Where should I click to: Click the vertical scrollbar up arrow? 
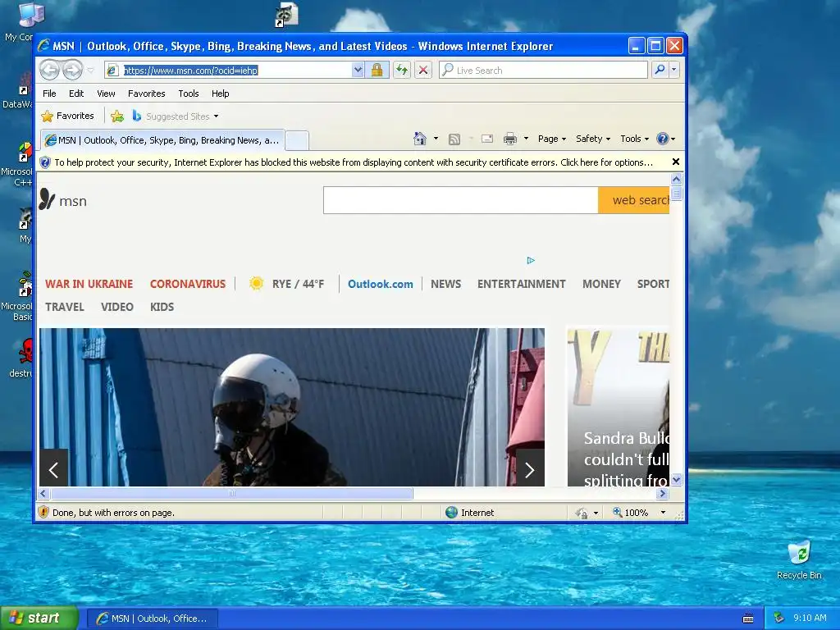pos(676,179)
